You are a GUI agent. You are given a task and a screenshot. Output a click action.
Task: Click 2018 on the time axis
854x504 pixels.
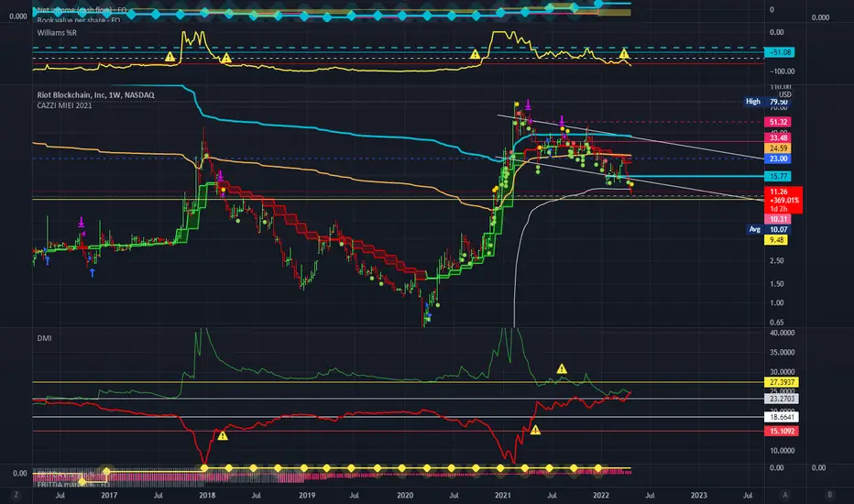[x=207, y=495]
